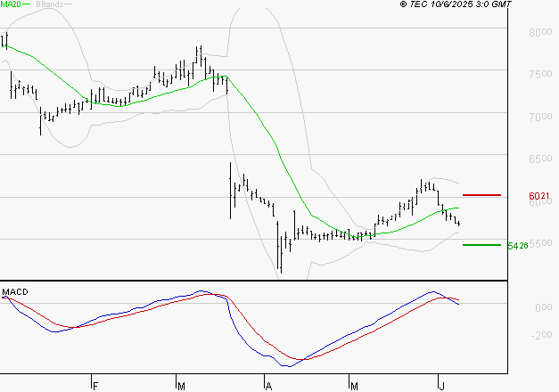Select the MACD 000 axis label
Viewport: 559px width, 392px height.
[543, 307]
